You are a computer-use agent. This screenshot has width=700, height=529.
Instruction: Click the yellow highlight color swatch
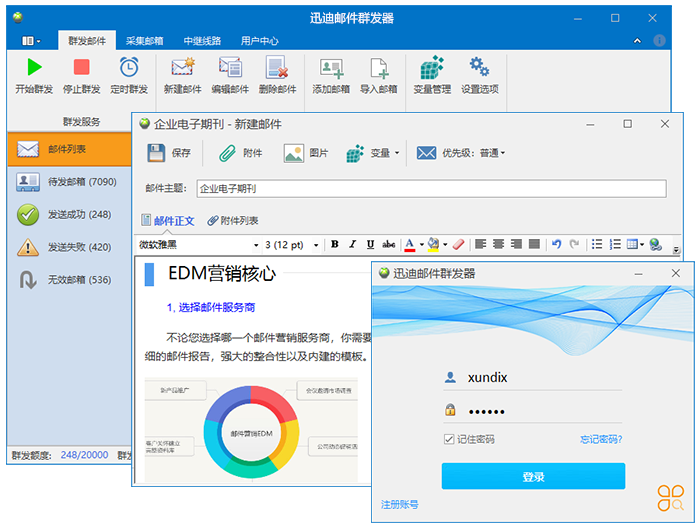pos(433,245)
